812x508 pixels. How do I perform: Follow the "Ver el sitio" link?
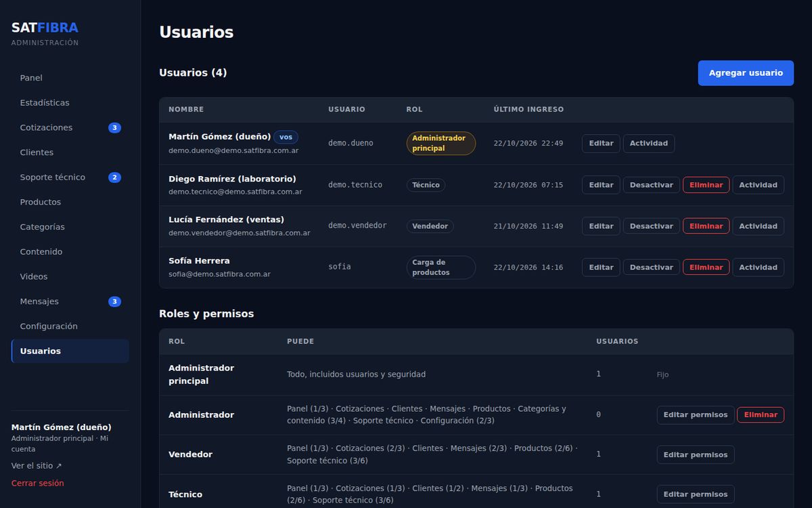37,466
